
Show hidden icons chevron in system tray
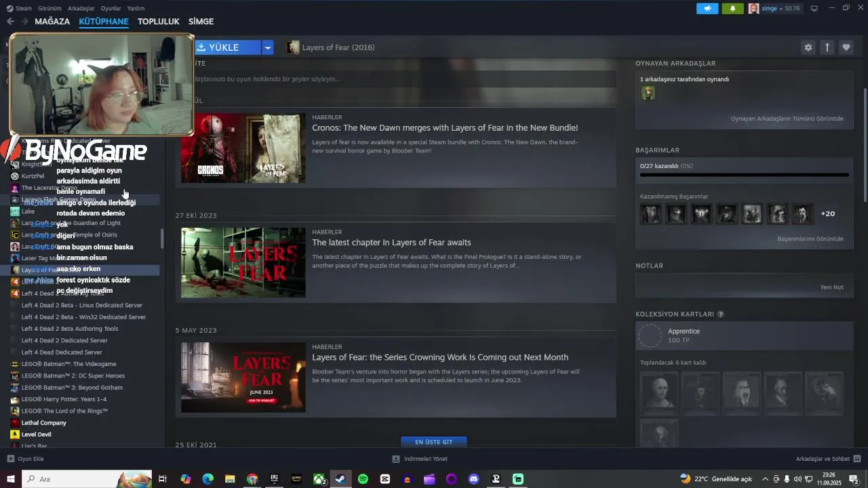tap(766, 479)
